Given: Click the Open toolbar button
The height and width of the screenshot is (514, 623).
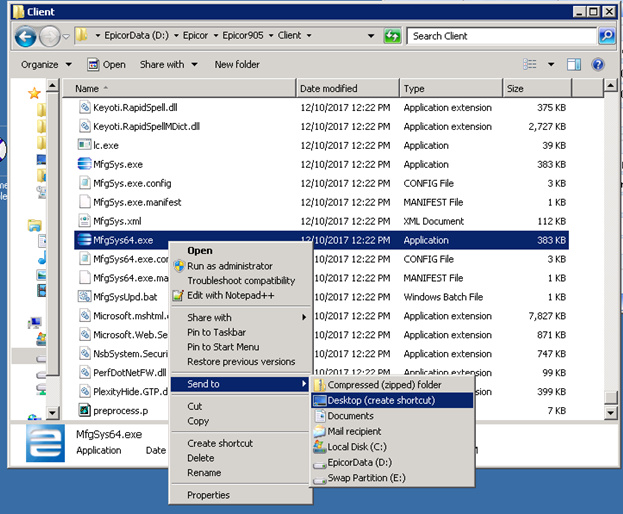Looking at the screenshot, I should click(106, 64).
